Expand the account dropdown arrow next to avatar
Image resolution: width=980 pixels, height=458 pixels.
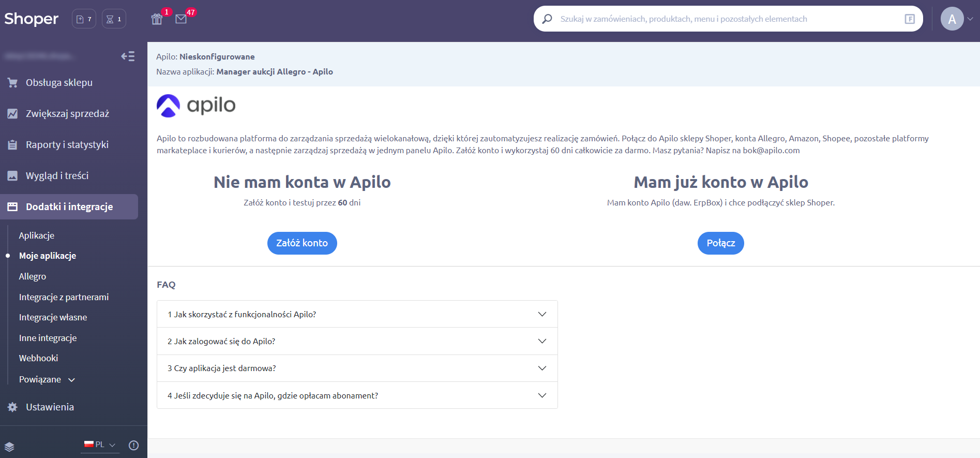[x=970, y=19]
